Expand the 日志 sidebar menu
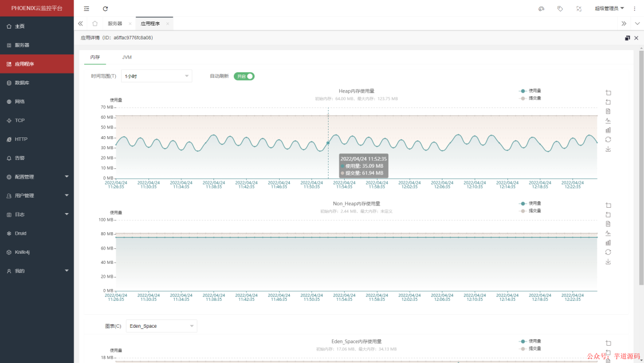The height and width of the screenshot is (363, 644). [x=37, y=214]
